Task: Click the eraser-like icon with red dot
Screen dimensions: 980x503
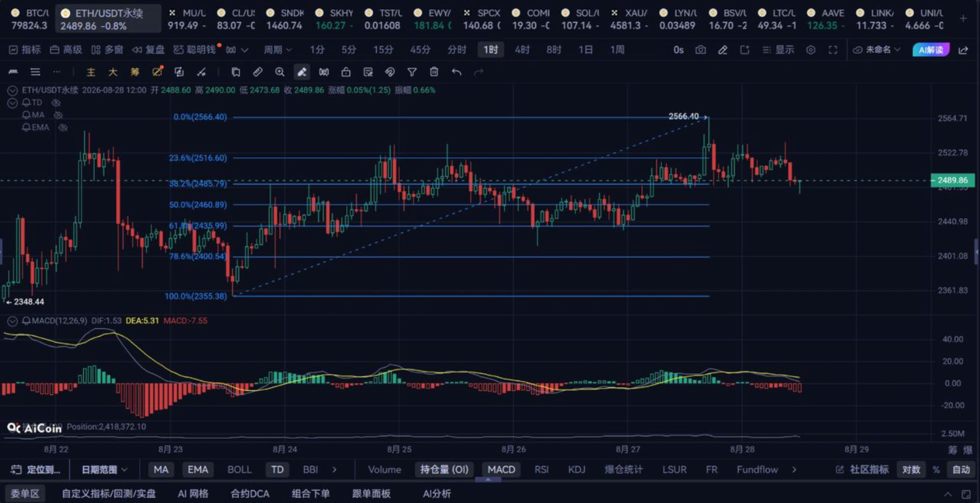Action: coord(157,72)
